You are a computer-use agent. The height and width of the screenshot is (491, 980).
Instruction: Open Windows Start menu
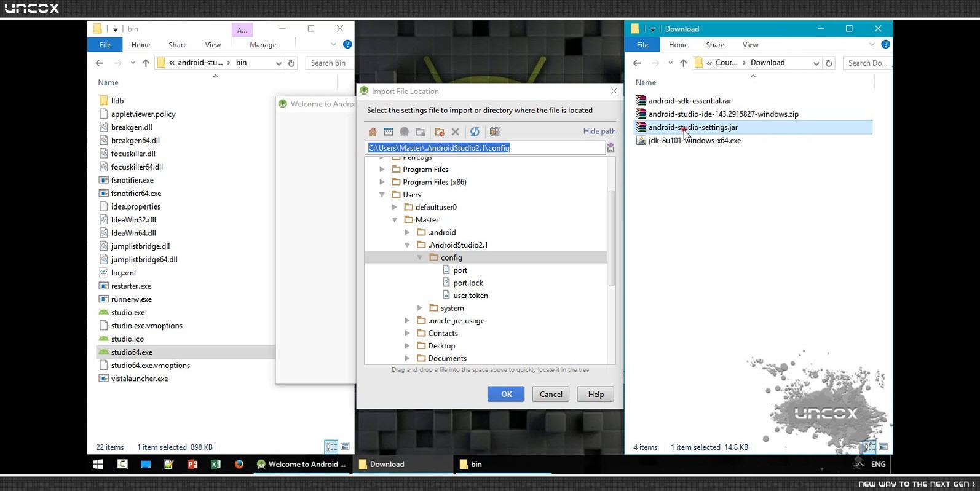click(x=98, y=464)
